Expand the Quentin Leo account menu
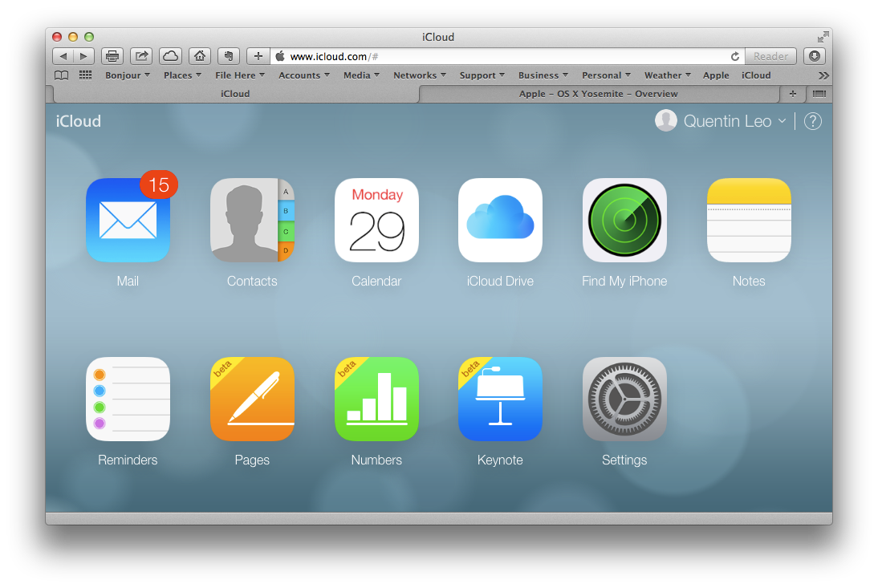 [726, 121]
